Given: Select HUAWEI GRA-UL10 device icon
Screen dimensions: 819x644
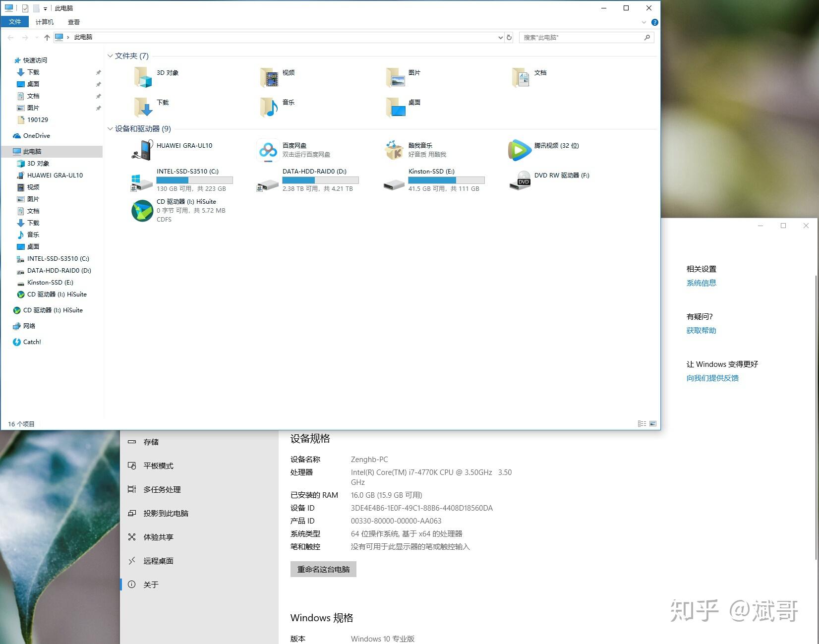Looking at the screenshot, I should [x=142, y=150].
